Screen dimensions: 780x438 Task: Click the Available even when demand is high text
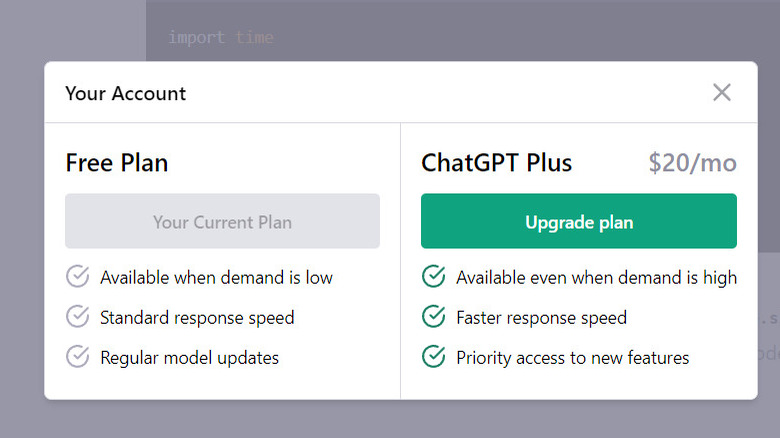(x=596, y=277)
